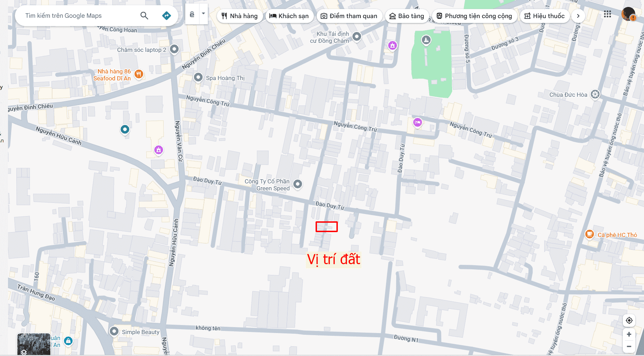
Task: Select the Hiệu thuốc category chip
Action: 544,16
